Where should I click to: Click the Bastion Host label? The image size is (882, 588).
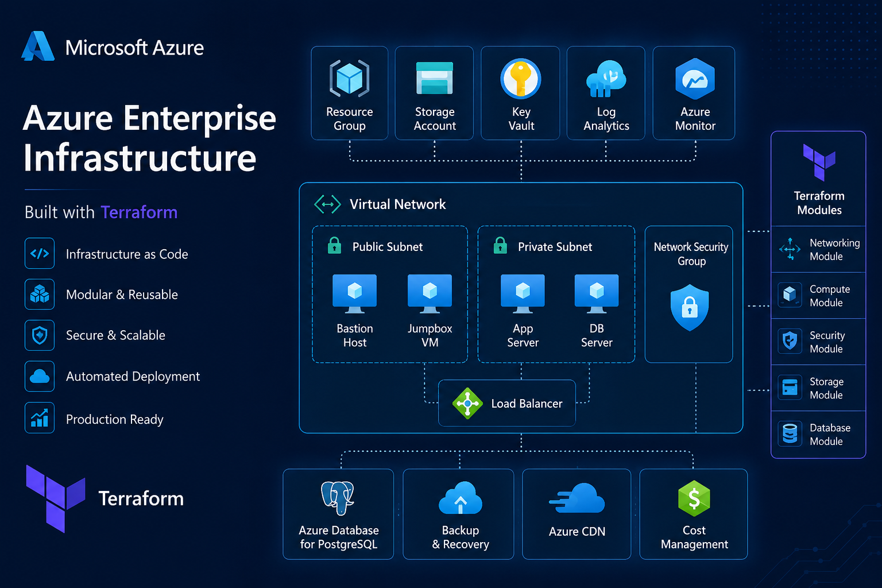coord(355,335)
